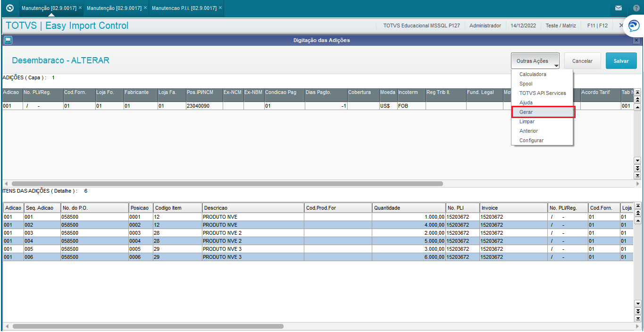This screenshot has width=644, height=332.
Task: Move down one row in Itens das Adições grid
Action: pyautogui.click(x=637, y=304)
